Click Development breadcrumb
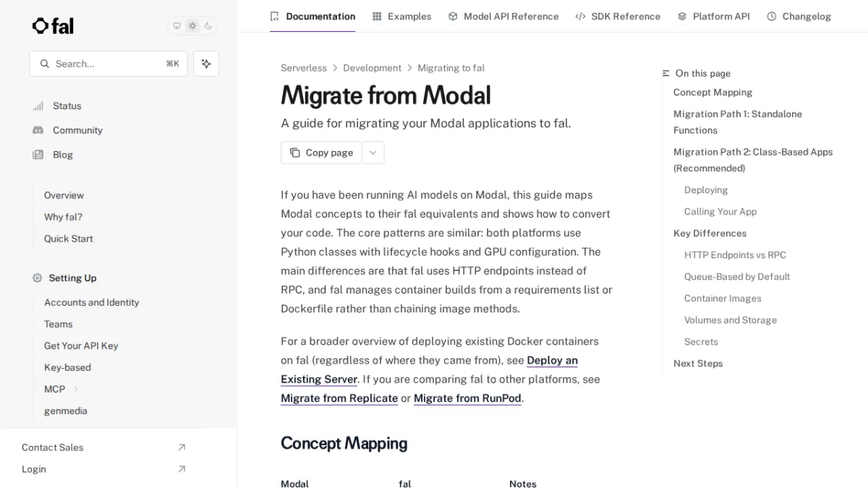Viewport: 868px width, 488px height. coord(372,68)
